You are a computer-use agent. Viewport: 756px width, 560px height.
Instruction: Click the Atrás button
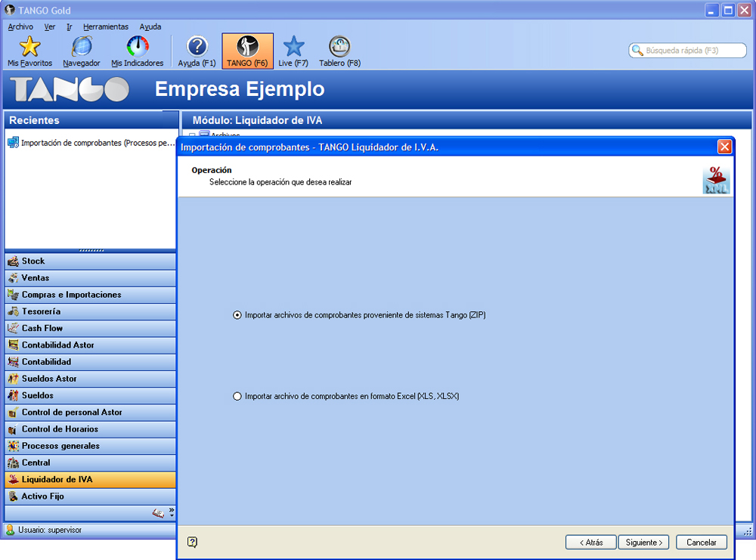coord(591,542)
